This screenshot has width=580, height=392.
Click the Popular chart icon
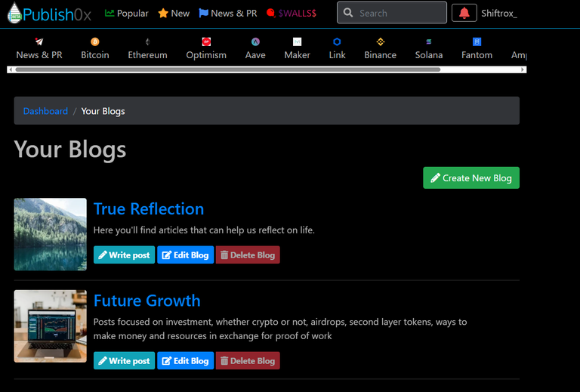[109, 13]
